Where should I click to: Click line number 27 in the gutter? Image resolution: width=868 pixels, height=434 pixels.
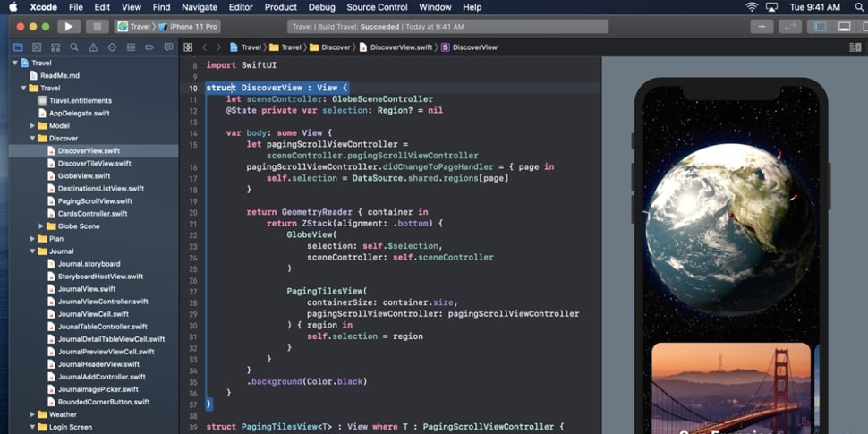point(193,292)
